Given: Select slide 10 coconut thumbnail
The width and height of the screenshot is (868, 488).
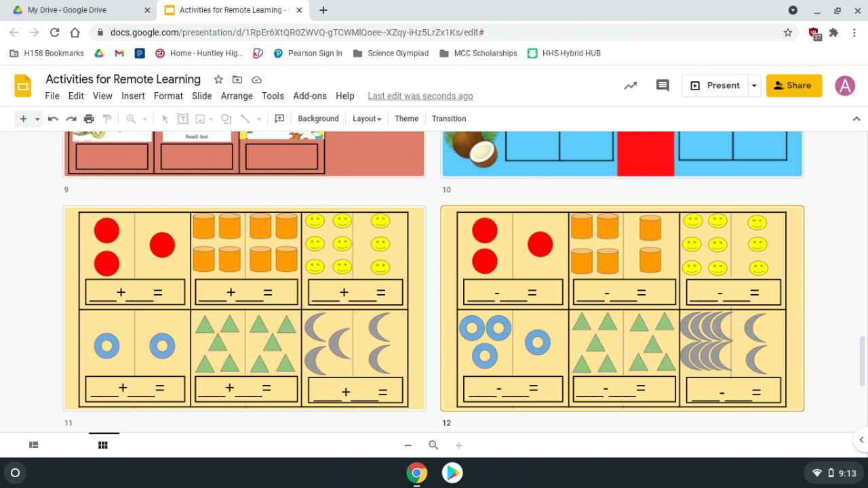Looking at the screenshot, I should click(x=623, y=154).
